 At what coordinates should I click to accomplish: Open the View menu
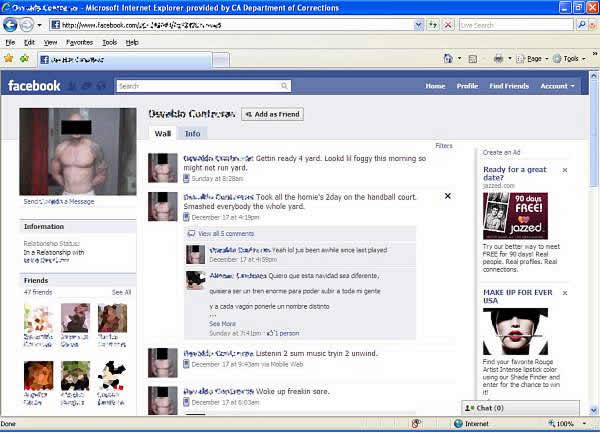click(50, 42)
